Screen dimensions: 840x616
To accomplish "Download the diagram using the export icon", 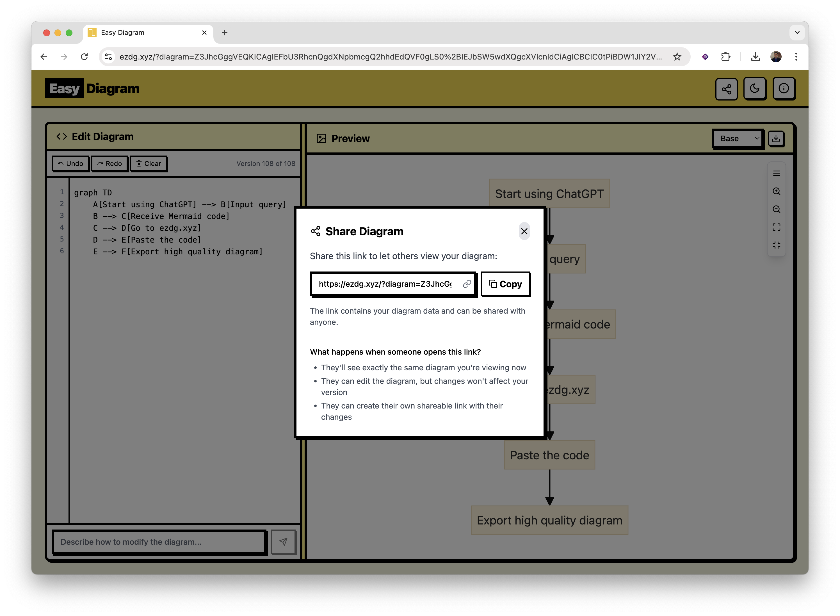I will (x=776, y=138).
